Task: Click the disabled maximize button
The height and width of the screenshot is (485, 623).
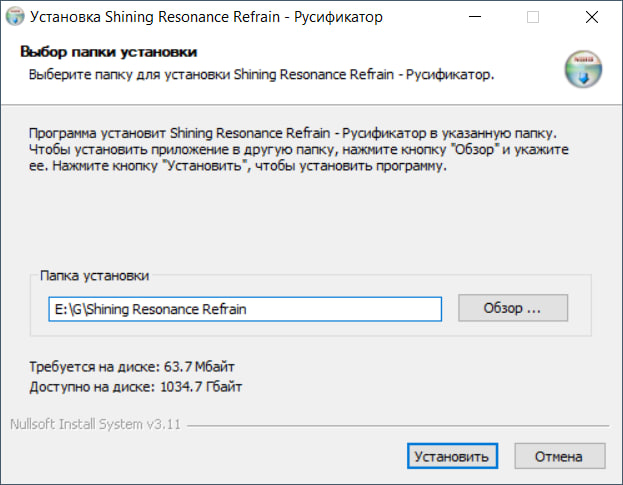Action: click(x=532, y=17)
